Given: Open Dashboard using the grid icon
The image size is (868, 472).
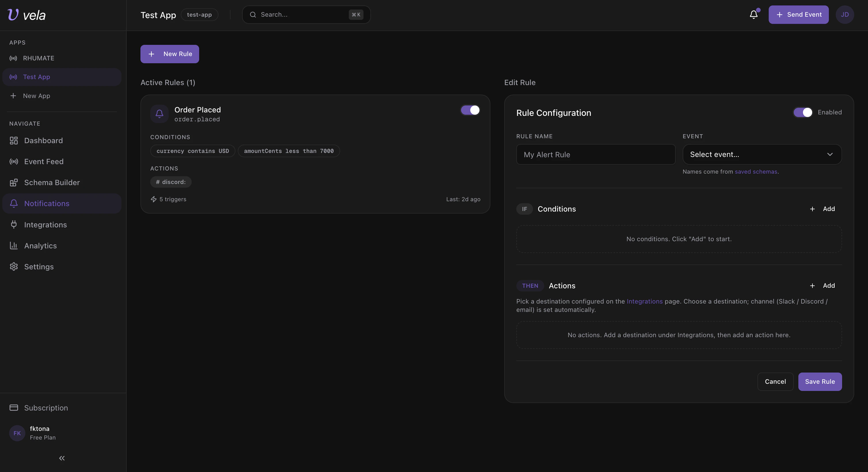Looking at the screenshot, I should (x=14, y=140).
